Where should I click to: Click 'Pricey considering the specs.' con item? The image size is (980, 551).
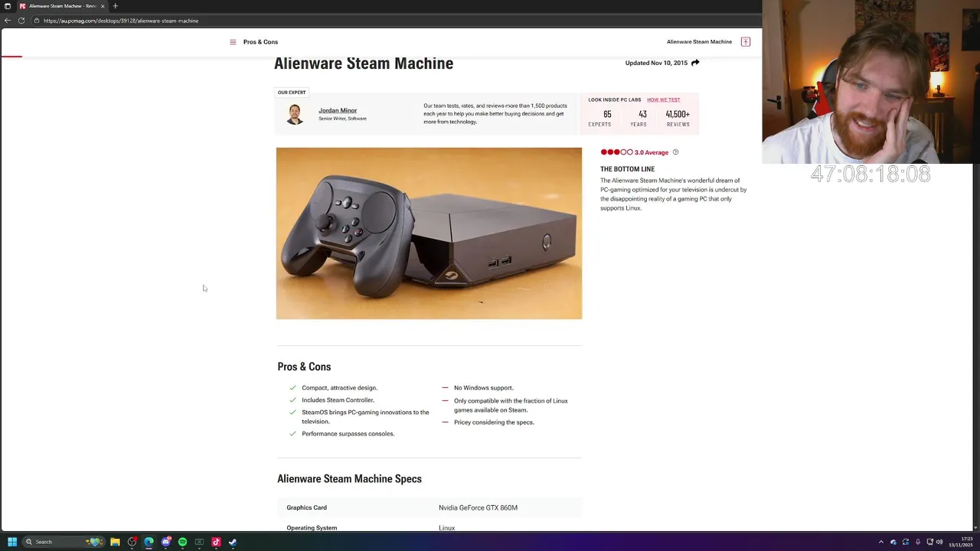[494, 422]
